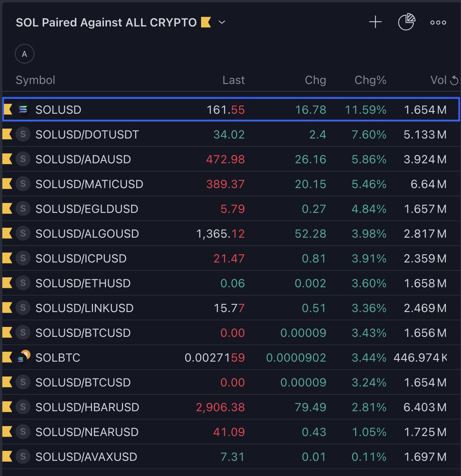Click the 1,365.12 last price value

coord(221,234)
